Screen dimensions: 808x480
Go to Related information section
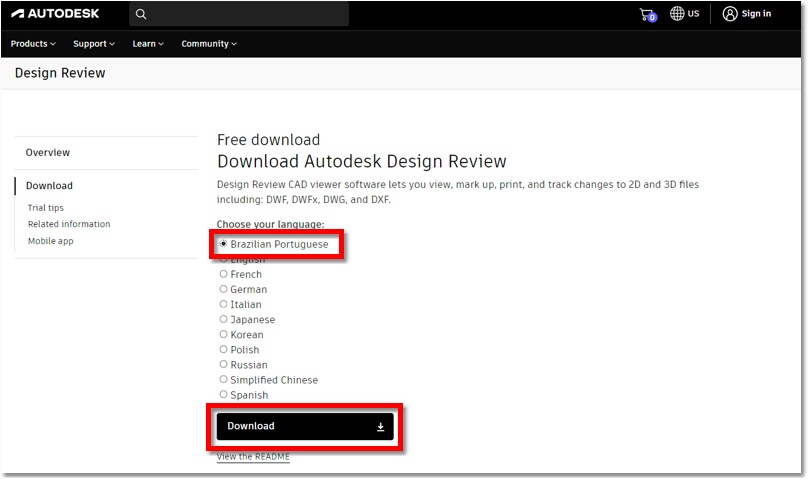click(69, 224)
